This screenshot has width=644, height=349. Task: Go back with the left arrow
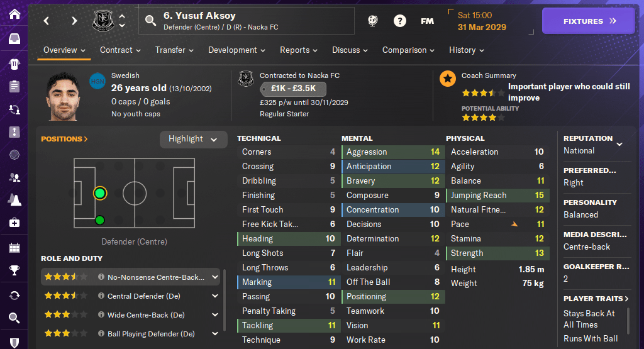[47, 21]
